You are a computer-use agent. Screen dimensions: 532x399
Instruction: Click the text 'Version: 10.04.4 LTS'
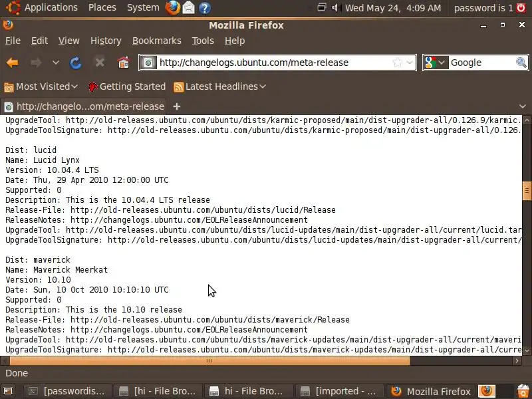point(53,170)
